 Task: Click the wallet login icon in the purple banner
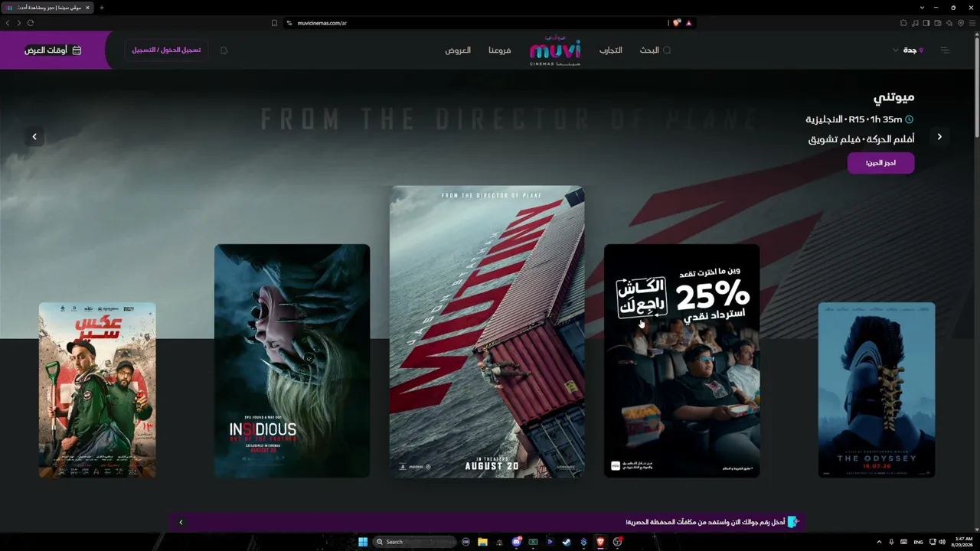(x=793, y=522)
